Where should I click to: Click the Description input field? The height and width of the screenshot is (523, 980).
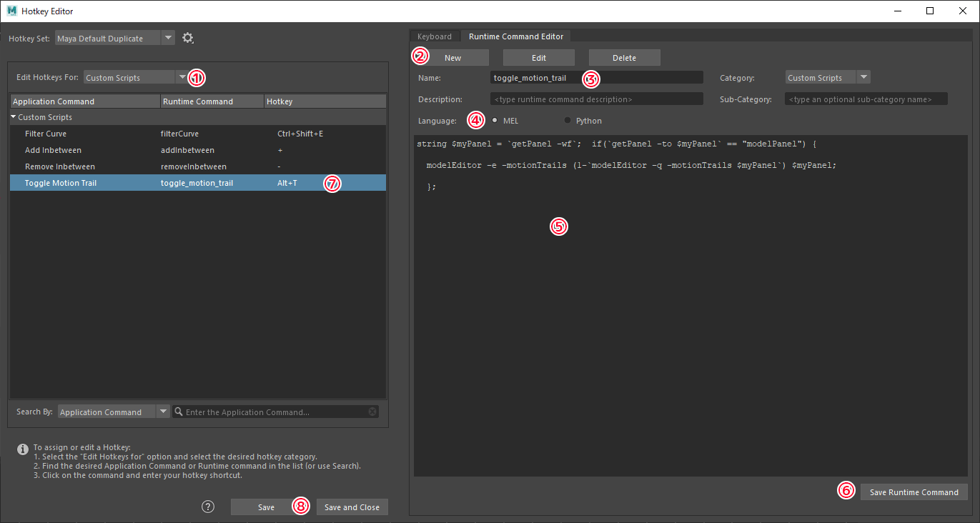596,99
